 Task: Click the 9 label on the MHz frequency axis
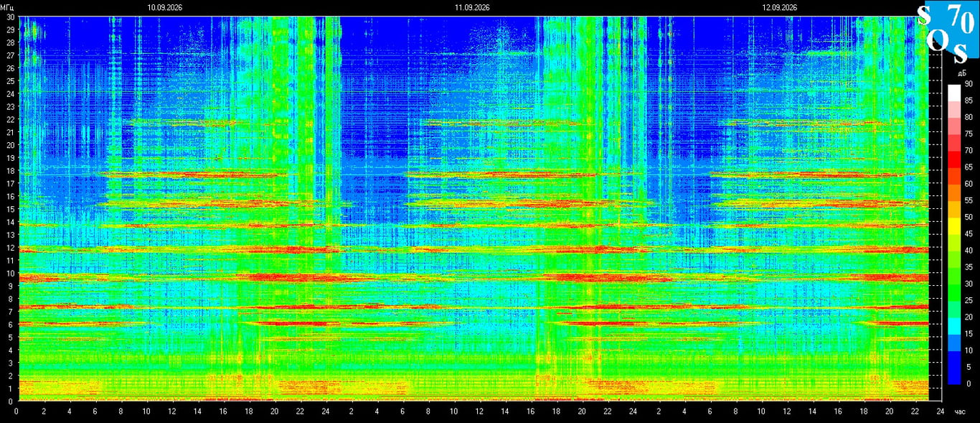click(x=12, y=286)
